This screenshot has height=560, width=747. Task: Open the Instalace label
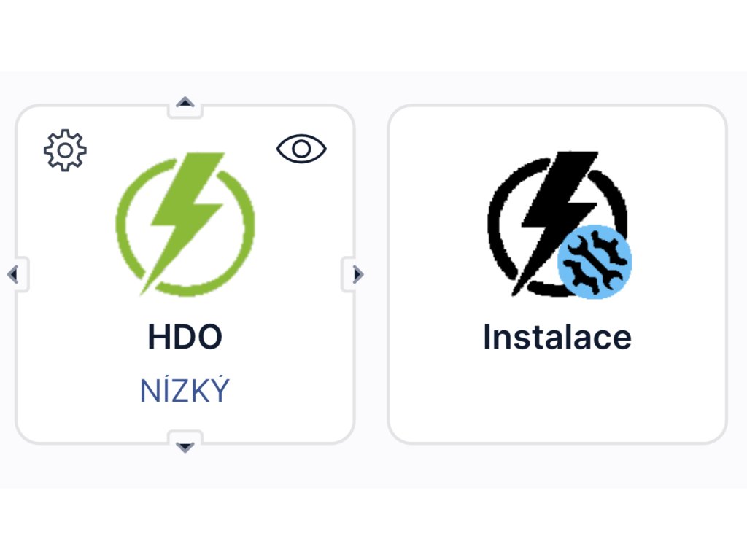[557, 337]
